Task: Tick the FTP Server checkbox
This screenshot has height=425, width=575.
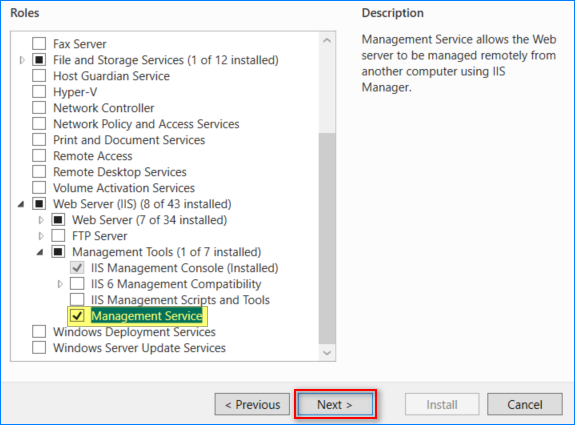Action: (x=58, y=236)
